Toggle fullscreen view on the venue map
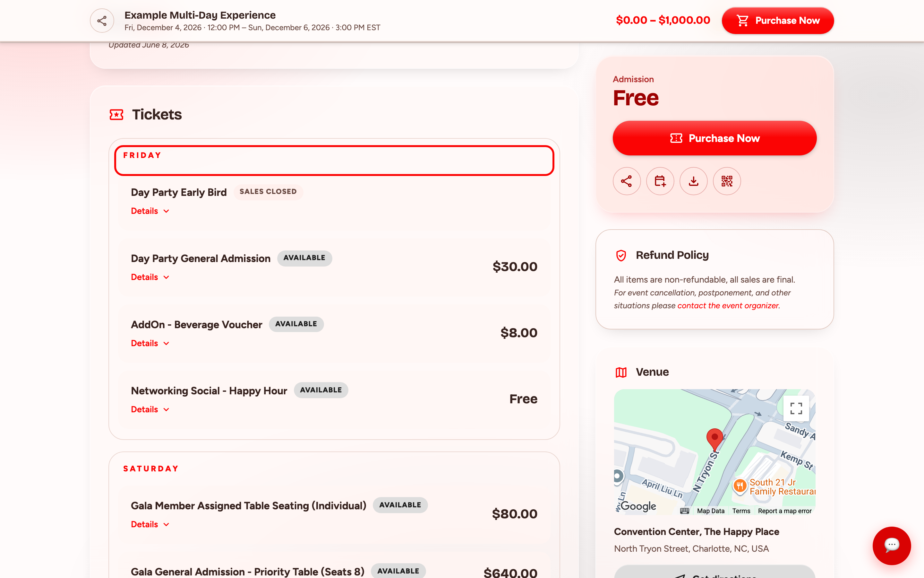The width and height of the screenshot is (924, 578). pos(796,408)
